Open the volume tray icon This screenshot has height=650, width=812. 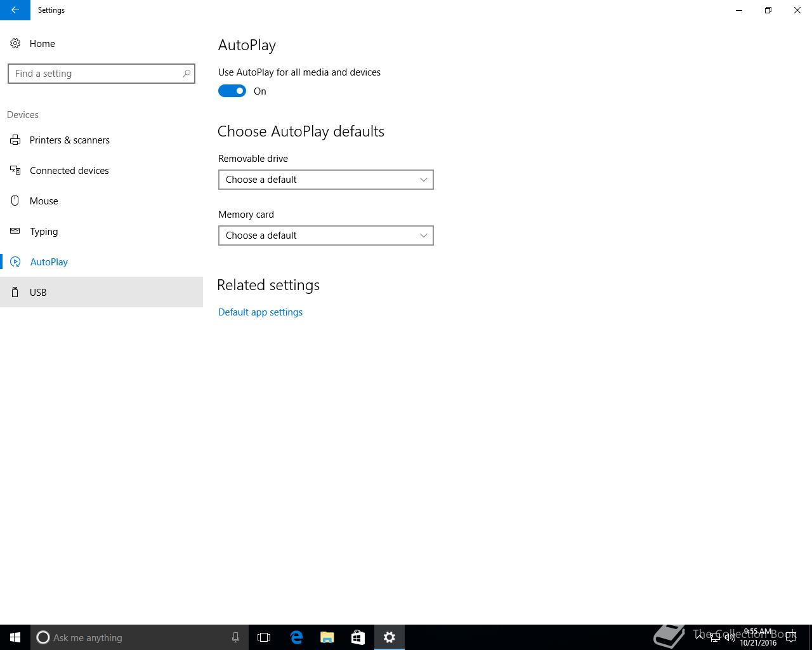click(730, 637)
